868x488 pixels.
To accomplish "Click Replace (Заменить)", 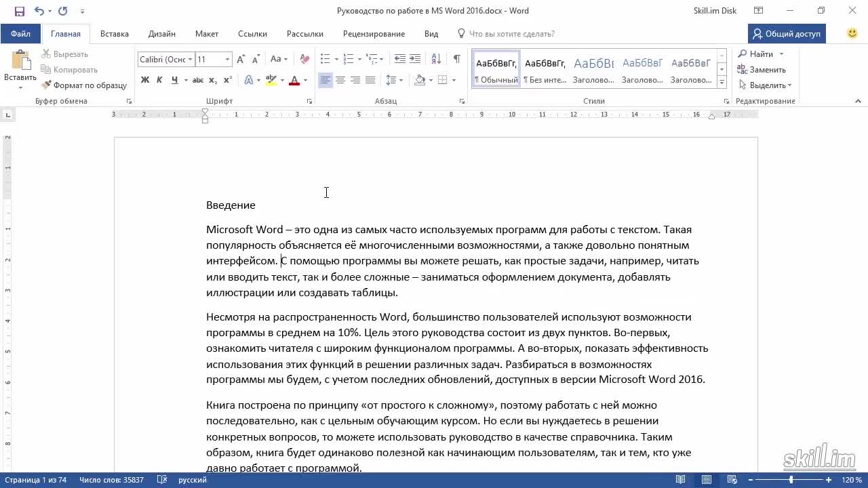I will [762, 70].
